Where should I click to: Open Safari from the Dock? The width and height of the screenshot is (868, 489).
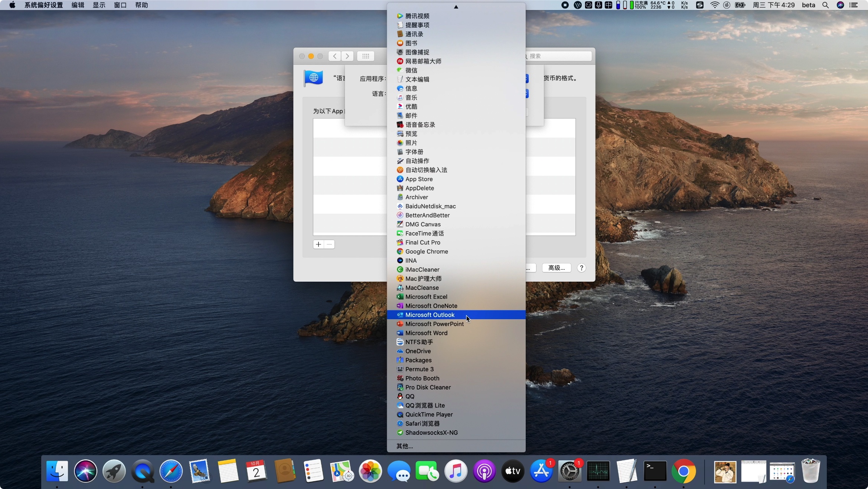(x=171, y=471)
